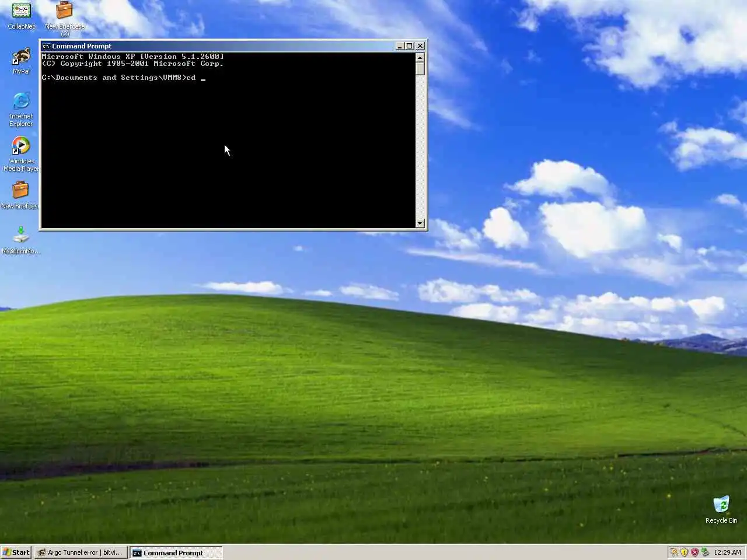This screenshot has width=747, height=560.
Task: Select the MsSdmmMo installer desktop icon
Action: coord(21,240)
